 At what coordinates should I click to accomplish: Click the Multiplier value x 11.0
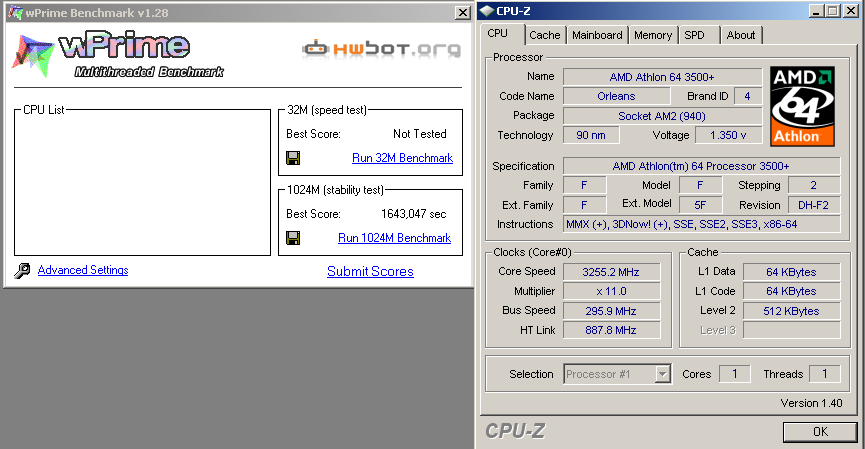tap(611, 291)
